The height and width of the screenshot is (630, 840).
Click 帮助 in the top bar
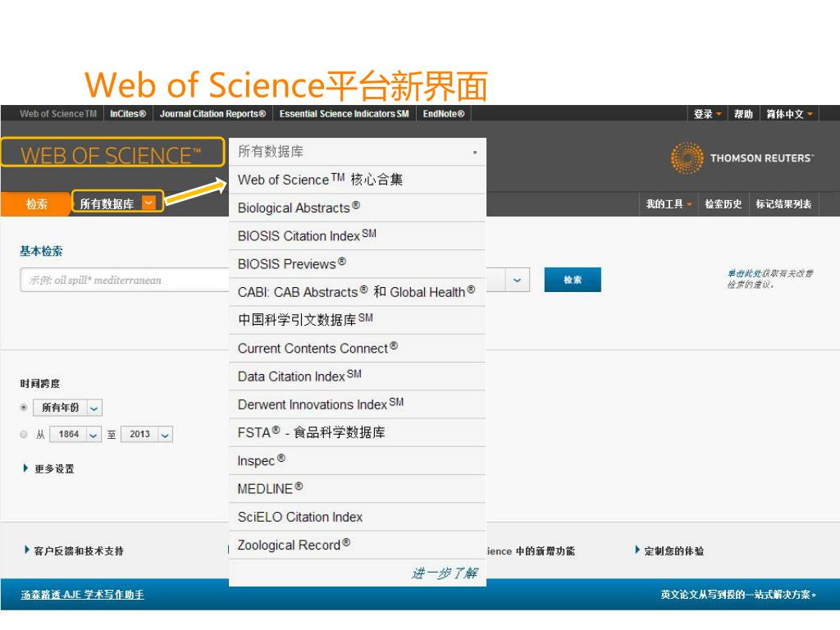(x=743, y=114)
